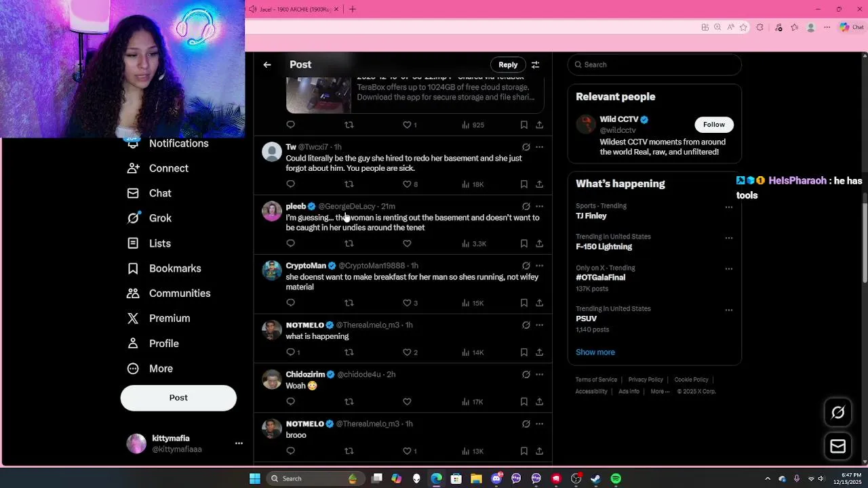Screen dimensions: 868x488
Task: Repost NOTMELO's 'brooo' reply
Action: click(x=349, y=451)
